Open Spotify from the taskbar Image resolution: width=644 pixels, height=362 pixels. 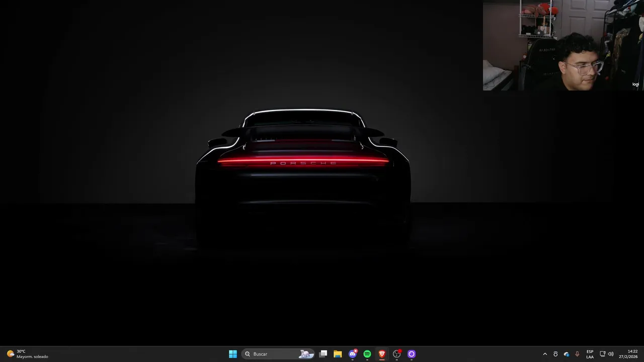click(x=367, y=354)
